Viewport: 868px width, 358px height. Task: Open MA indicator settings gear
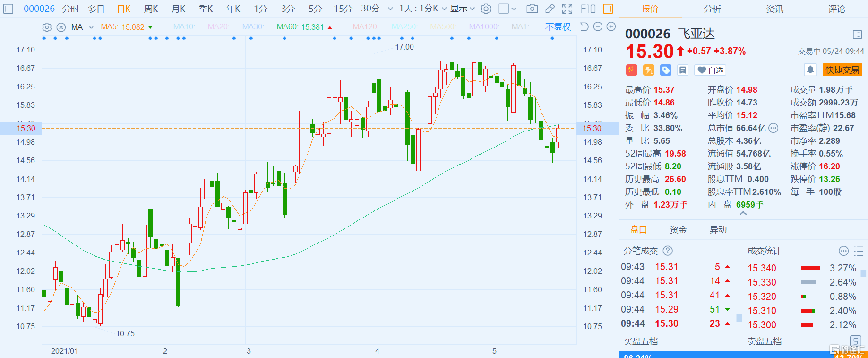(47, 27)
